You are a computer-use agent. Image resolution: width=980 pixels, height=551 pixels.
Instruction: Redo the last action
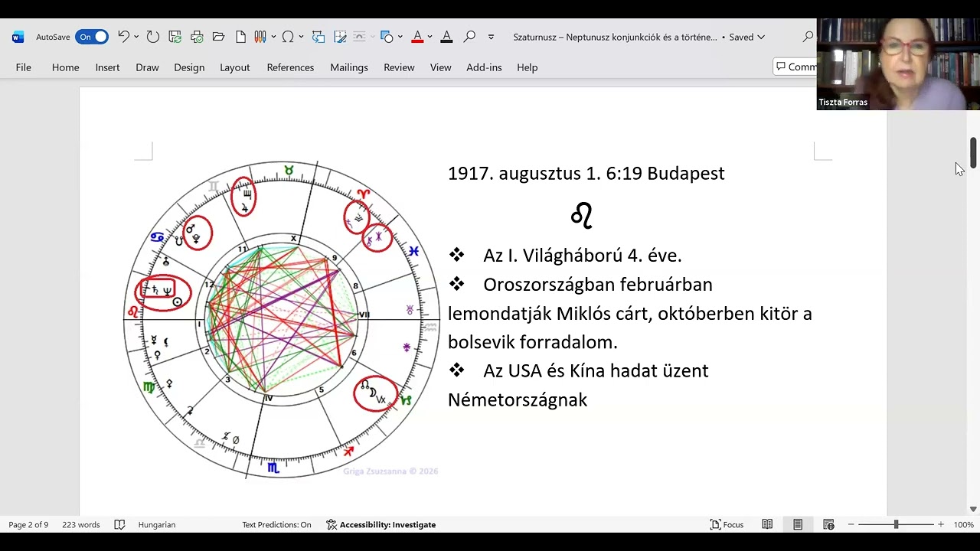[153, 37]
